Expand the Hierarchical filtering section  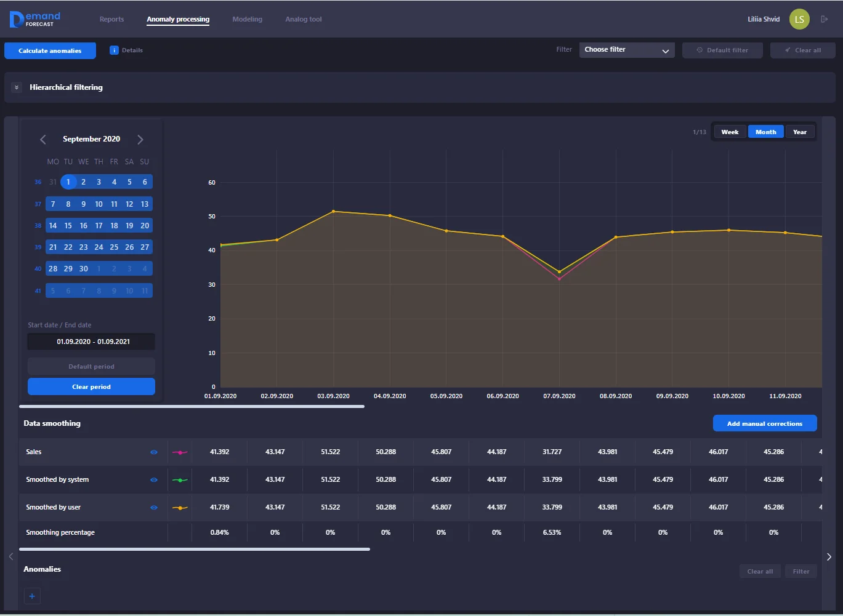17,87
